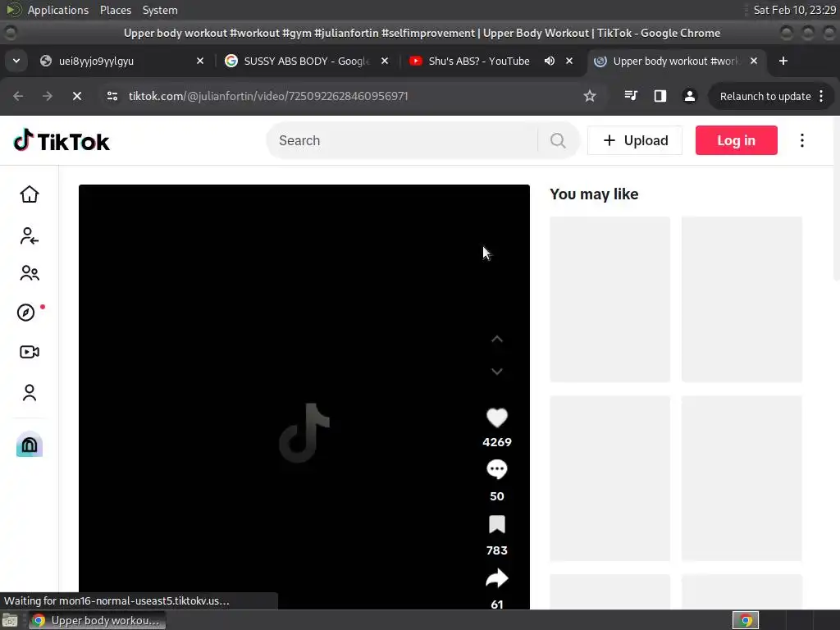The image size is (840, 630).
Task: Open comments via speech bubble icon
Action: 496,469
